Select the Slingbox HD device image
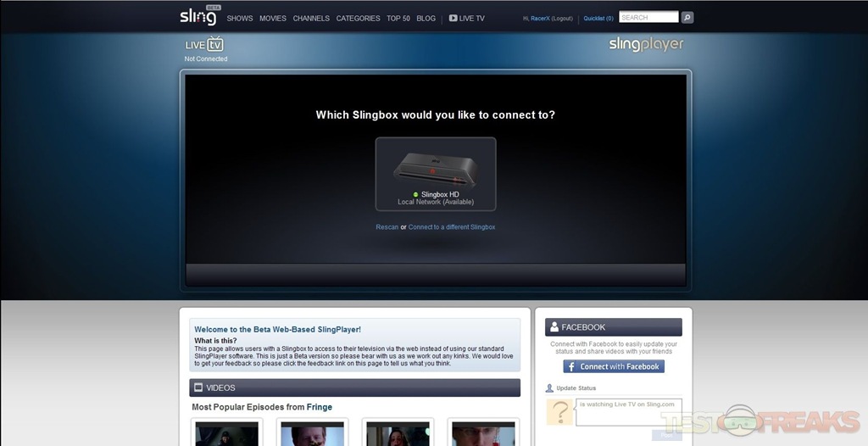 click(435, 166)
